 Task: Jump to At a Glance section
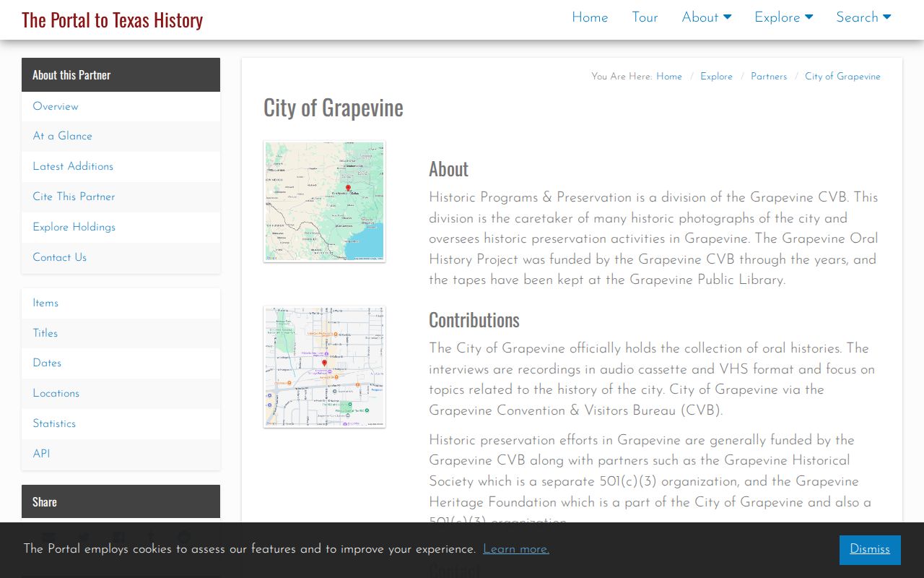(121, 136)
